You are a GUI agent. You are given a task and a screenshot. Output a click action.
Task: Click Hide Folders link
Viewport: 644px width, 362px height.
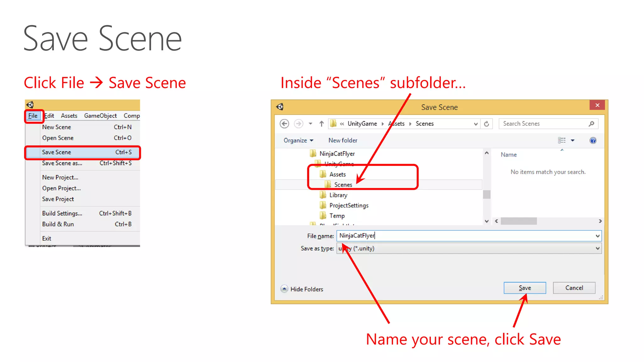[x=307, y=289]
